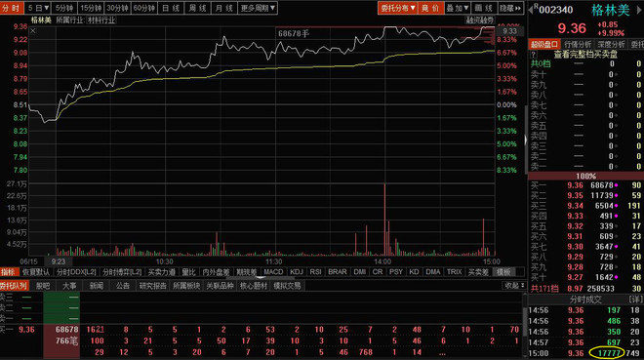This screenshot has width=644, height=360.
Task: Click the 100% buy/sell ratio bar
Action: [585, 177]
